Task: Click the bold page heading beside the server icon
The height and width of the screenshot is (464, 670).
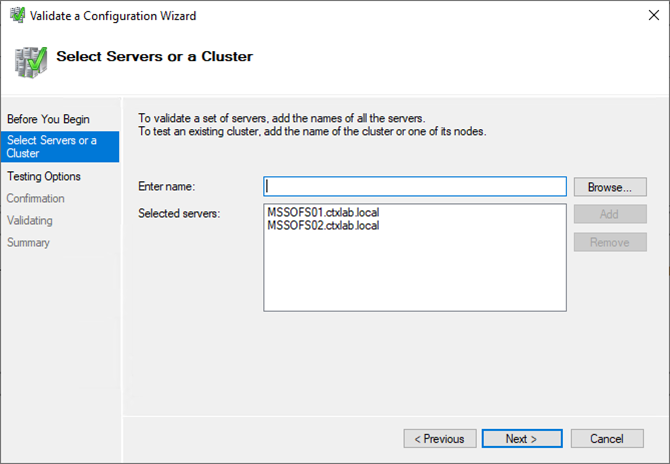Action: (154, 57)
